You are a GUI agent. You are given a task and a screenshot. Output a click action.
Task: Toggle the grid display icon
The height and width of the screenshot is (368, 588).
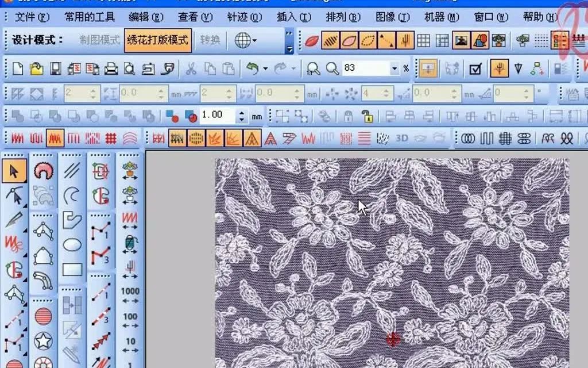click(423, 40)
